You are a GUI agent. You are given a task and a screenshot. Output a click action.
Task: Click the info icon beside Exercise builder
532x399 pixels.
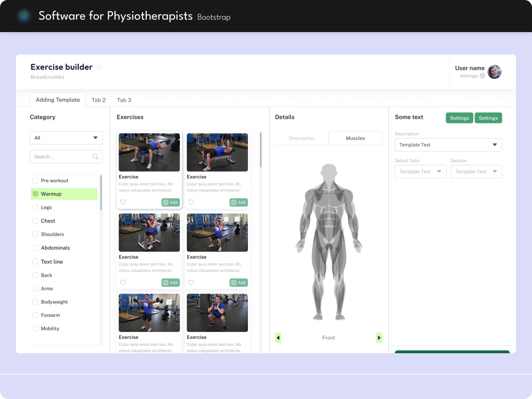click(x=99, y=66)
